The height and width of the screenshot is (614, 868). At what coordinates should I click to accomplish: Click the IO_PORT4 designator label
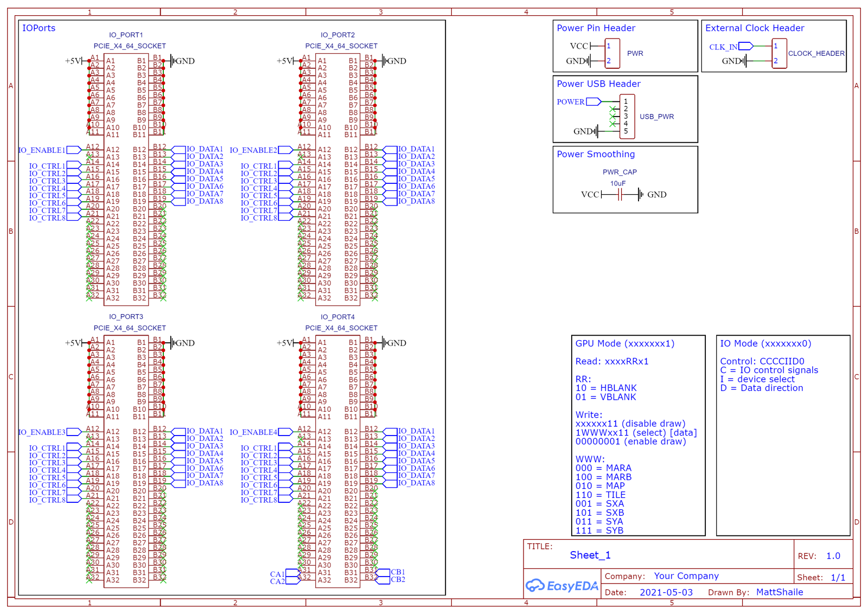pyautogui.click(x=337, y=317)
